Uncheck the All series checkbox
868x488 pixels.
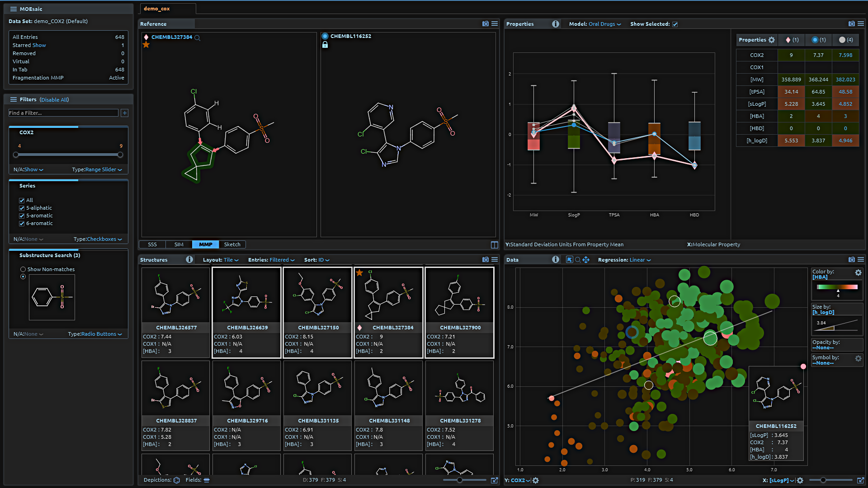pyautogui.click(x=22, y=201)
